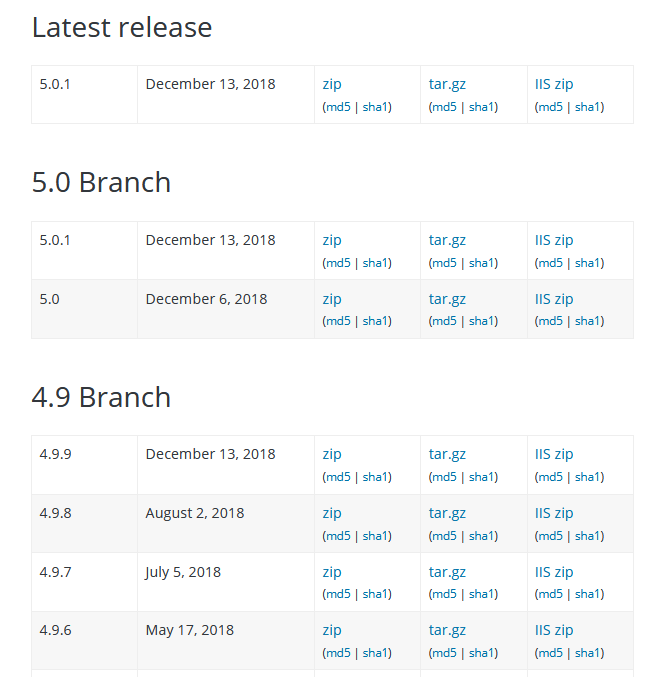Get tar.gz for version 4.9.8
This screenshot has height=677, width=663.
(447, 513)
